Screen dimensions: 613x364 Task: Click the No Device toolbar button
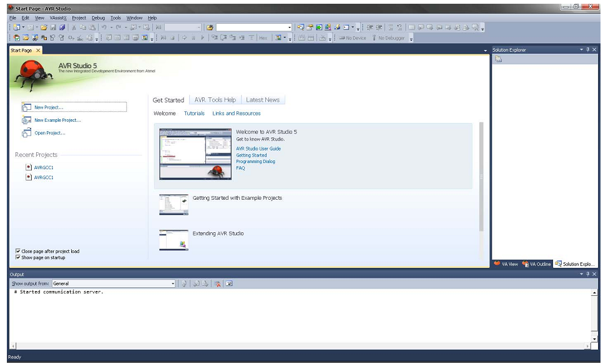pyautogui.click(x=353, y=38)
